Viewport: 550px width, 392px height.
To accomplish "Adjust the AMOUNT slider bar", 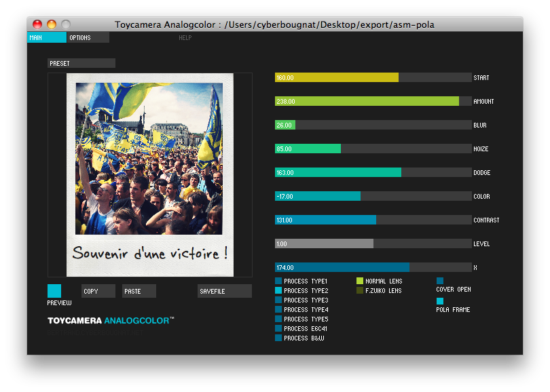I will click(x=373, y=101).
